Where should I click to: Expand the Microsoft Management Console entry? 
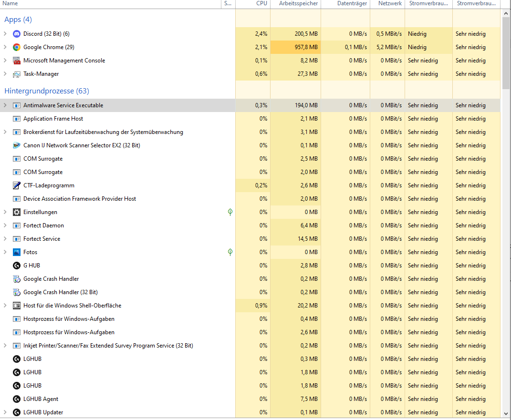(5, 60)
